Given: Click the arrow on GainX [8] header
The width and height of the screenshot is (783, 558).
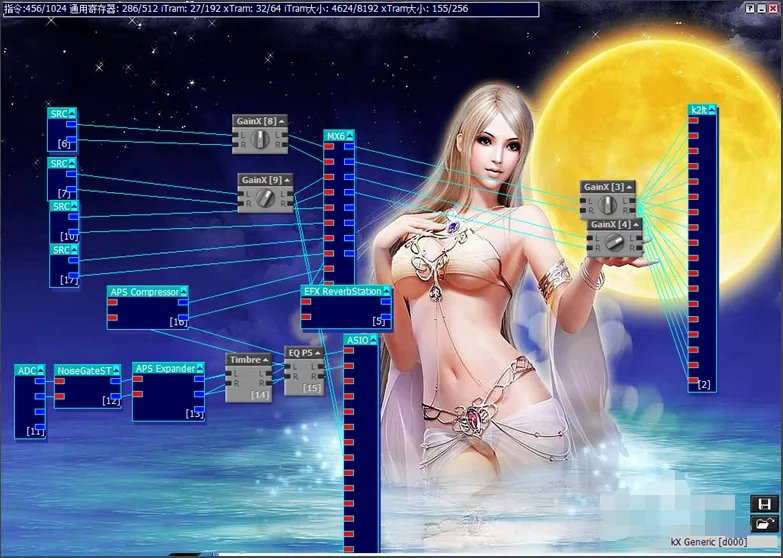Looking at the screenshot, I should [x=282, y=121].
